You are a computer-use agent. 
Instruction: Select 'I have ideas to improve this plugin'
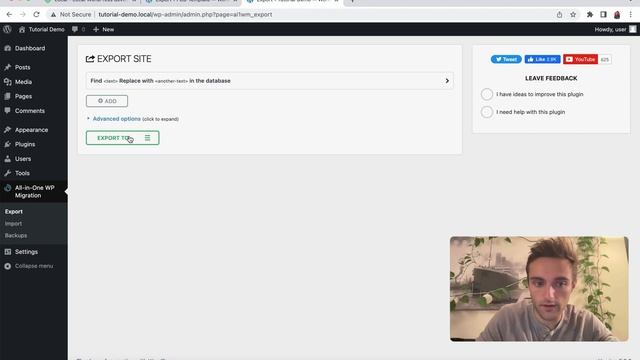coord(487,94)
